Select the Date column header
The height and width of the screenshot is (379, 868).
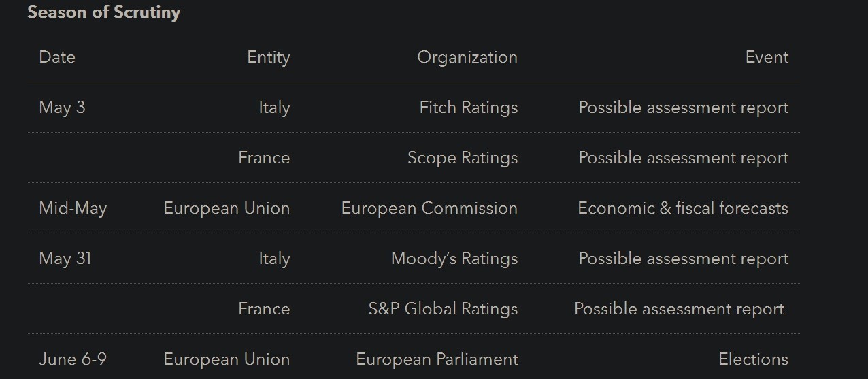point(57,57)
